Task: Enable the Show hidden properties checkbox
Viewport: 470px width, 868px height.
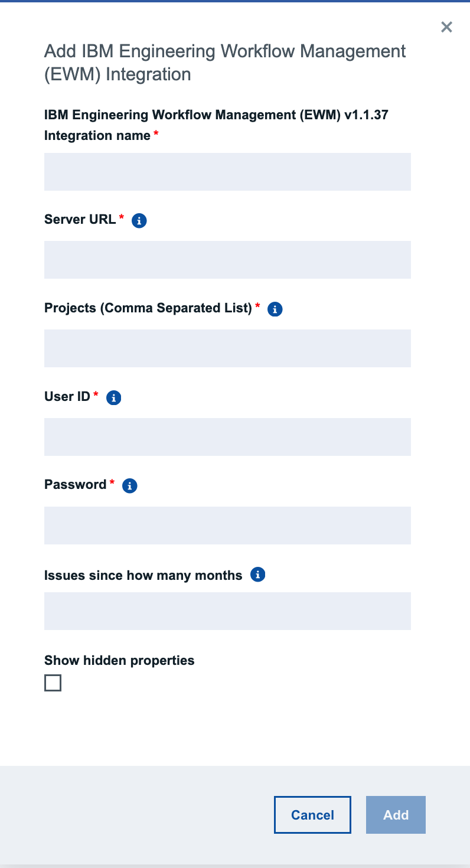Action: click(x=53, y=683)
